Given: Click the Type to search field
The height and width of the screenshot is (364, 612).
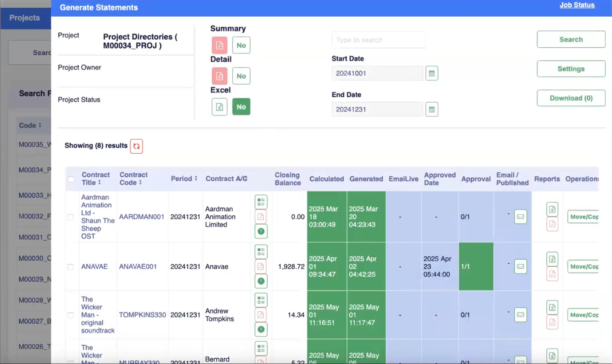Looking at the screenshot, I should (378, 40).
